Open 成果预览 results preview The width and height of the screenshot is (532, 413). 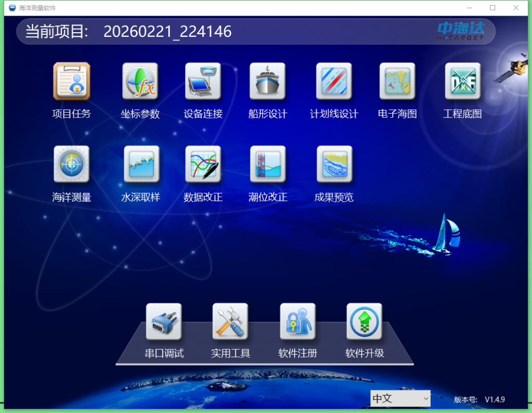coord(334,165)
